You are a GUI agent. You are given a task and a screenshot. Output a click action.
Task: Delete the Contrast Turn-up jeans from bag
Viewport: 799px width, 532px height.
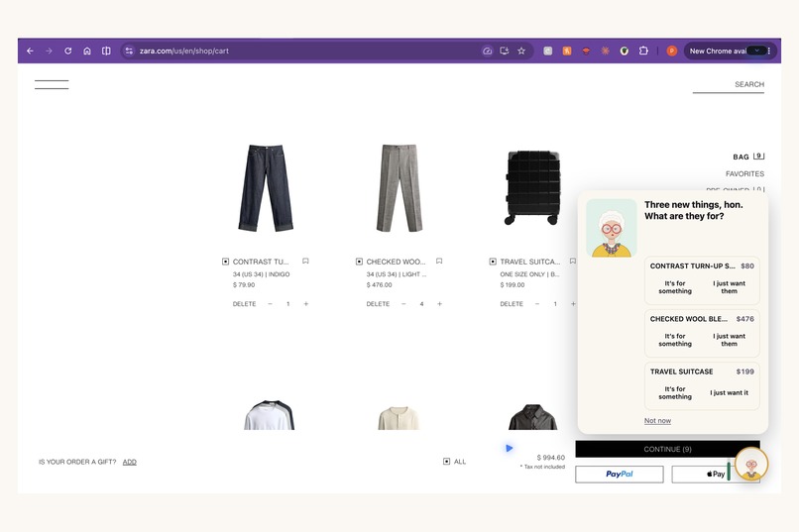(x=244, y=304)
